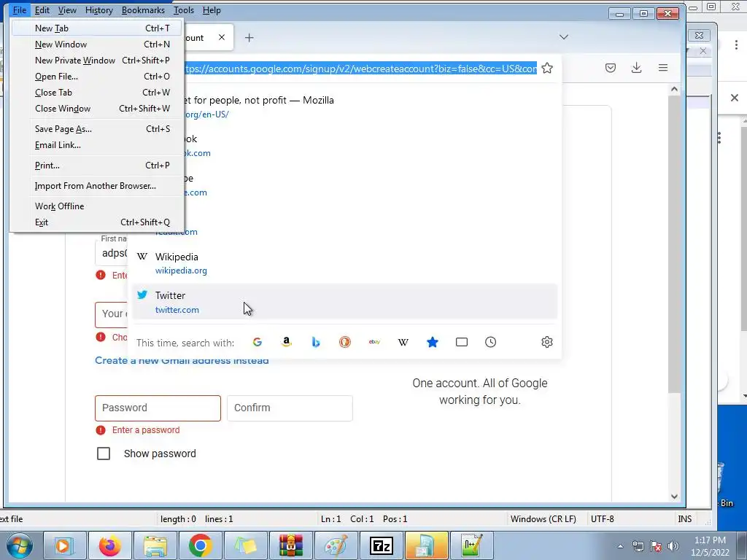The width and height of the screenshot is (747, 560).
Task: Click Create a new Gmail address instead
Action: 182,360
